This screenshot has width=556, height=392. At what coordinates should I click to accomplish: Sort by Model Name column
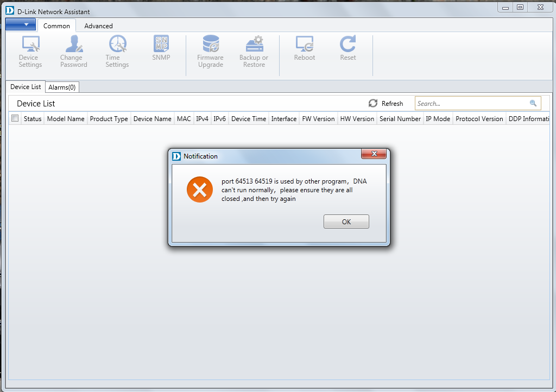[x=66, y=119]
